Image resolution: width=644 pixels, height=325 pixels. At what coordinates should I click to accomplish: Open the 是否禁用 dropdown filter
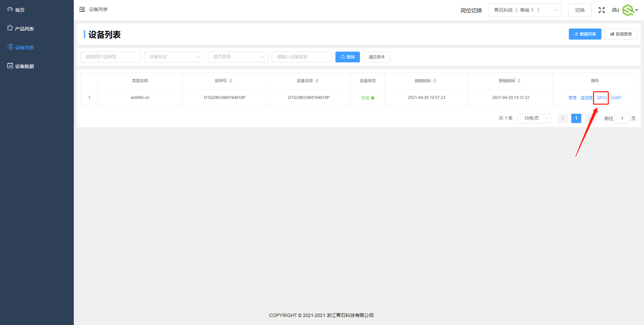238,57
